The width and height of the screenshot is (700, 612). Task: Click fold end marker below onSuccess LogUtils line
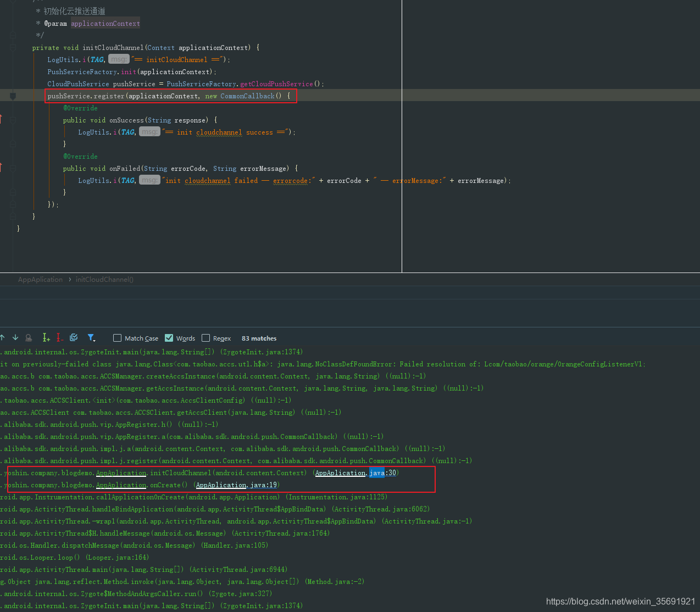(13, 144)
